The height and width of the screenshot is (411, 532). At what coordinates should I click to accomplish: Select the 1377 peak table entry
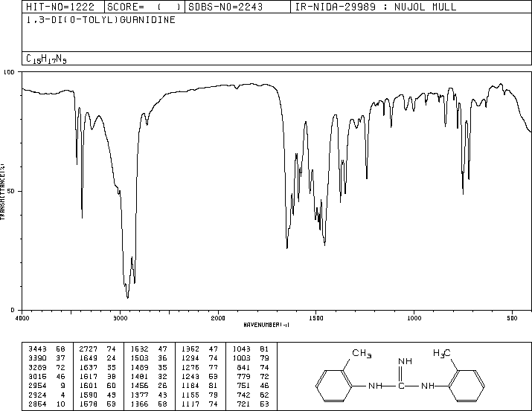click(149, 395)
